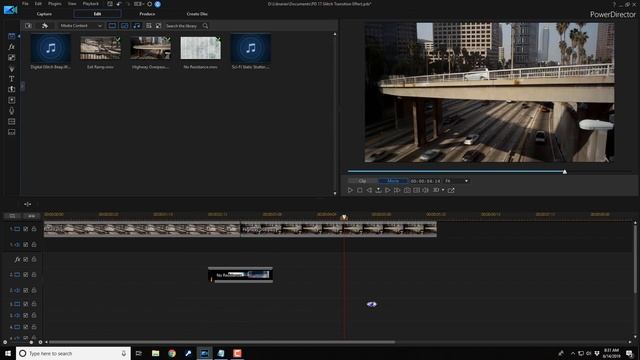Open the PiP Objects Room icon
Screen dimensions: 640x360
(11, 58)
